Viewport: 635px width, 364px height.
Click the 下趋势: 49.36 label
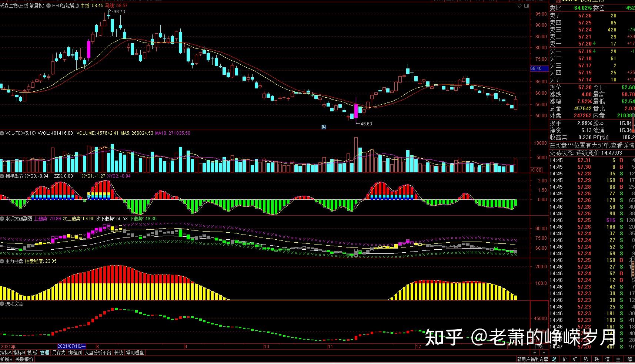pyautogui.click(x=143, y=219)
